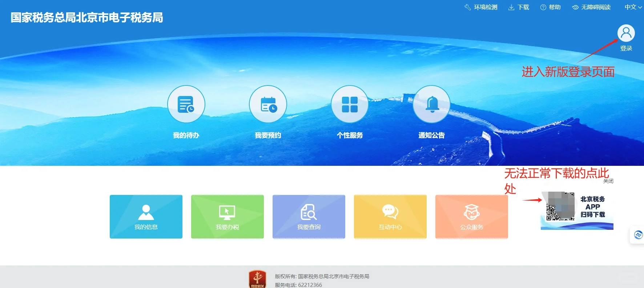The image size is (644, 288).
Task: Open the 我的信息 tile
Action: coord(146,217)
